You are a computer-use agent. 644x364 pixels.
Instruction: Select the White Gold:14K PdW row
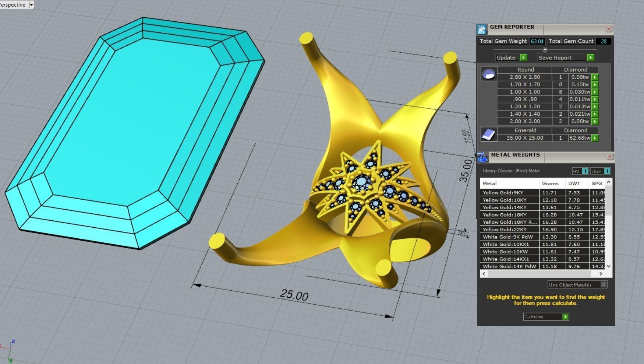(x=542, y=266)
